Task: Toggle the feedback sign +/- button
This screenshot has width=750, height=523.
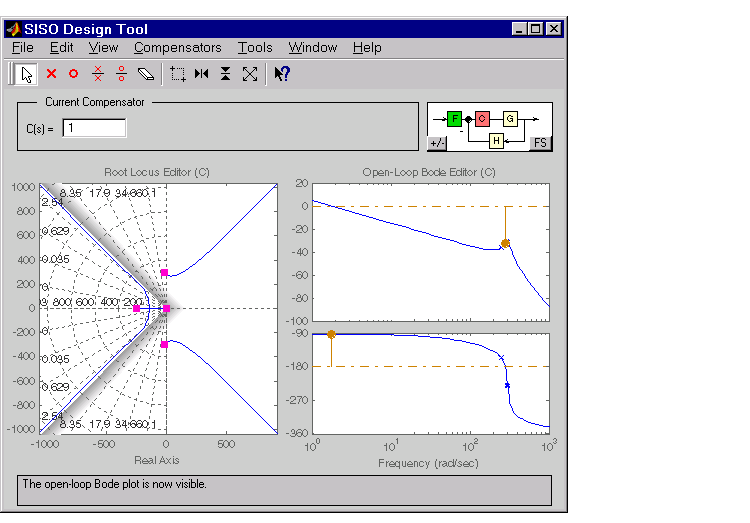Action: pos(437,143)
